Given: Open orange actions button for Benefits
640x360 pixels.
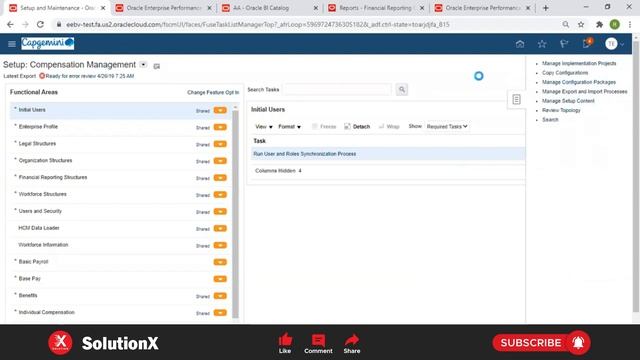Looking at the screenshot, I should click(x=220, y=296).
